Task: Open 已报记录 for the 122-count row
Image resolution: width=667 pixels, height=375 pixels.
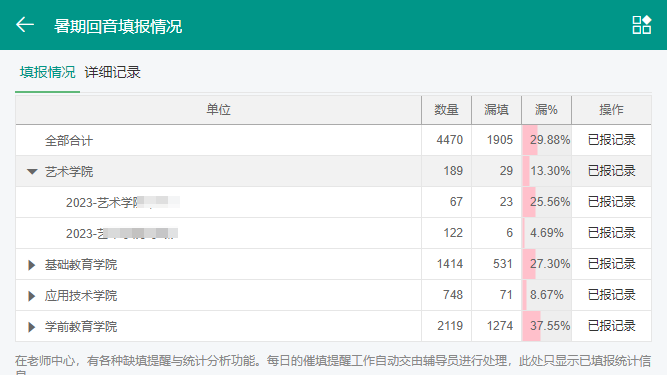Action: pos(611,233)
